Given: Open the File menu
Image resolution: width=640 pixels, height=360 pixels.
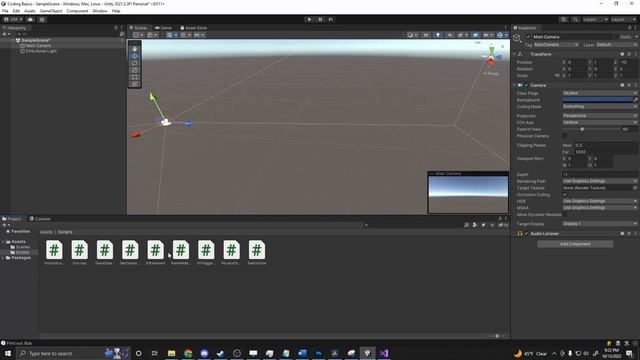Looking at the screenshot, I should click(x=5, y=11).
